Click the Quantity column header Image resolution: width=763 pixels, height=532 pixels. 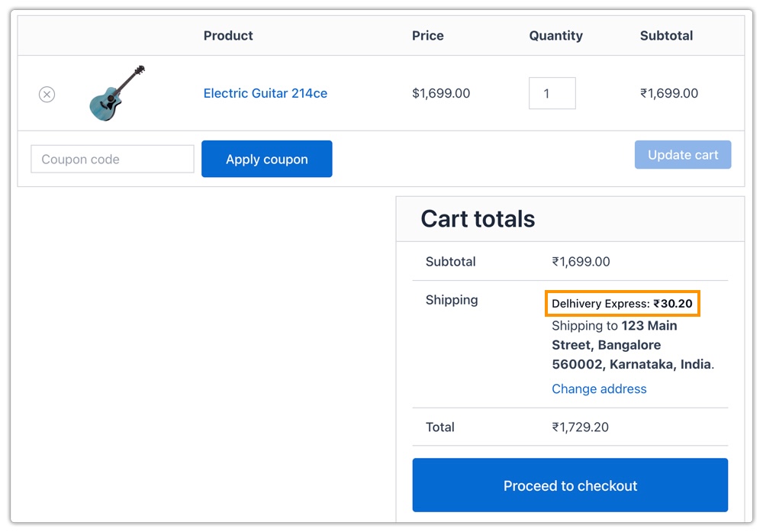[555, 35]
